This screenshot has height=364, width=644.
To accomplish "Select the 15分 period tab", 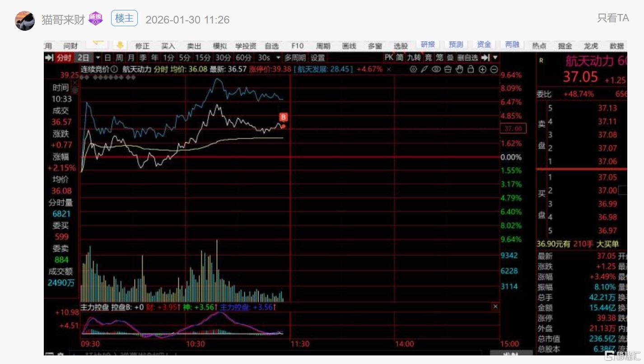I will click(203, 58).
